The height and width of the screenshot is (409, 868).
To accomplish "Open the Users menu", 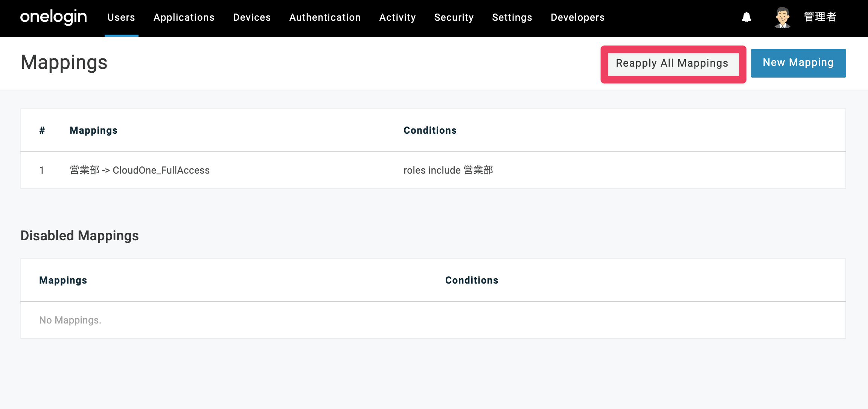I will coord(121,17).
